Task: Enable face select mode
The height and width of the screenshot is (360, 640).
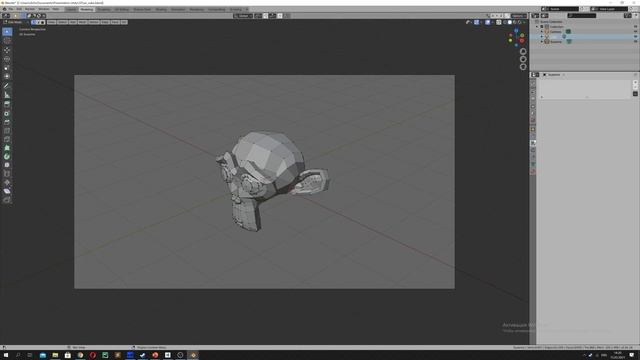Action: click(x=42, y=22)
